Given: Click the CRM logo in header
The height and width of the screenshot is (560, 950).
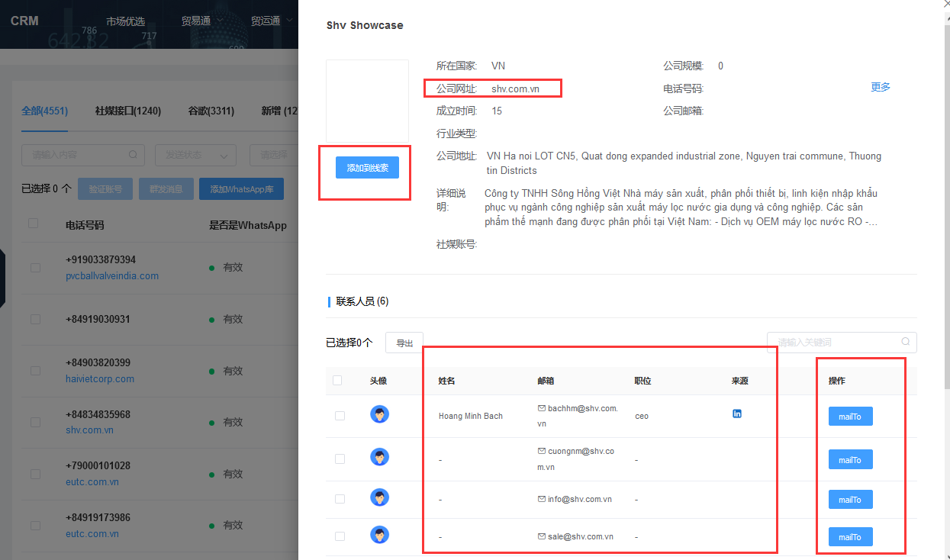Looking at the screenshot, I should tap(24, 21).
